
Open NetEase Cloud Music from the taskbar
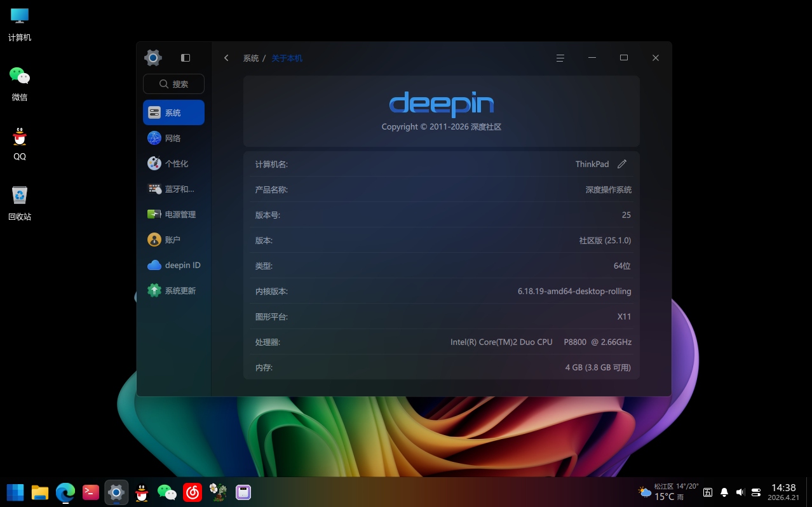pos(193,492)
